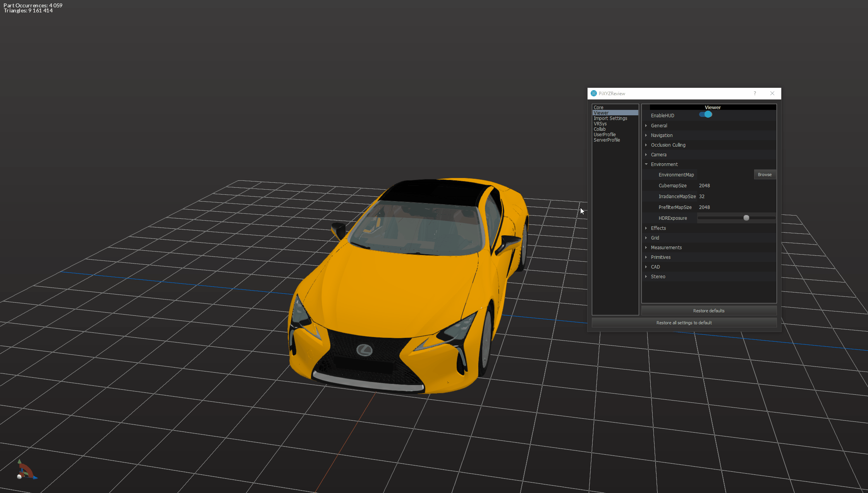This screenshot has height=493, width=868.
Task: Click the EnvironmentMap path field
Action: pyautogui.click(x=725, y=175)
